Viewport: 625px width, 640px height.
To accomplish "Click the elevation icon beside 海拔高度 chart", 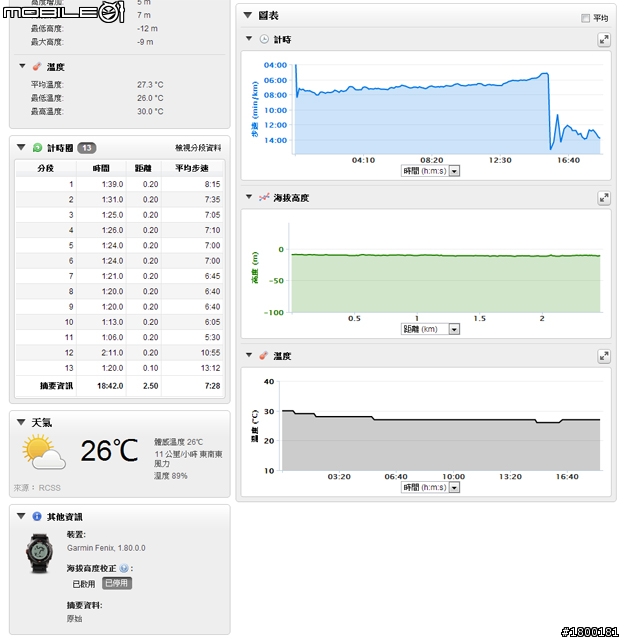I will click(x=264, y=198).
